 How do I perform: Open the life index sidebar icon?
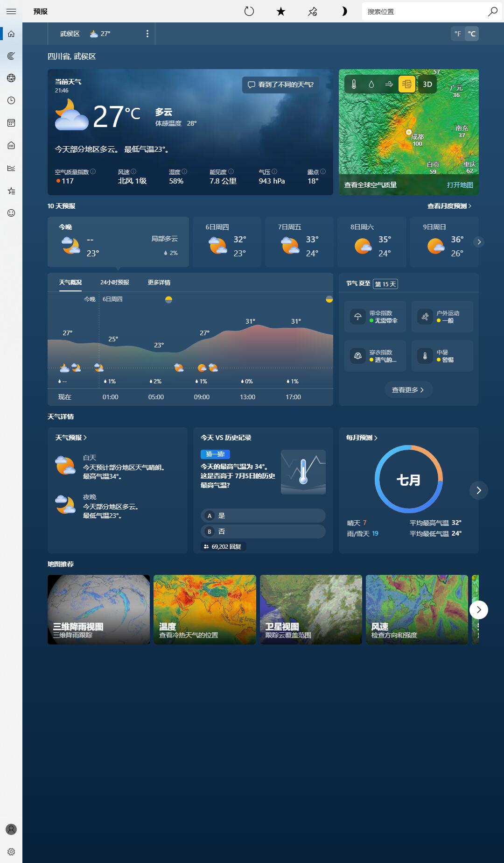tap(11, 145)
